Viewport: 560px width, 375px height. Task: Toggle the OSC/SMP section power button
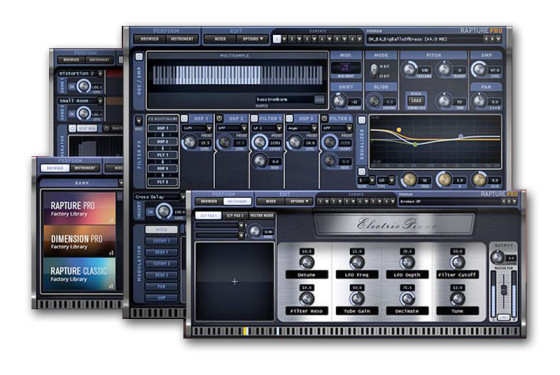(139, 56)
